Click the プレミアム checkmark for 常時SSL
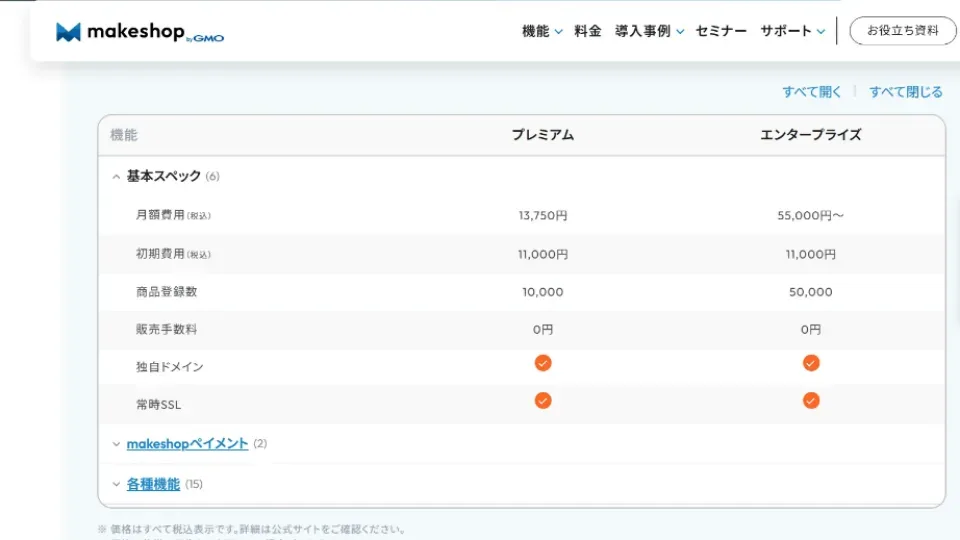960x540 pixels. pos(542,400)
